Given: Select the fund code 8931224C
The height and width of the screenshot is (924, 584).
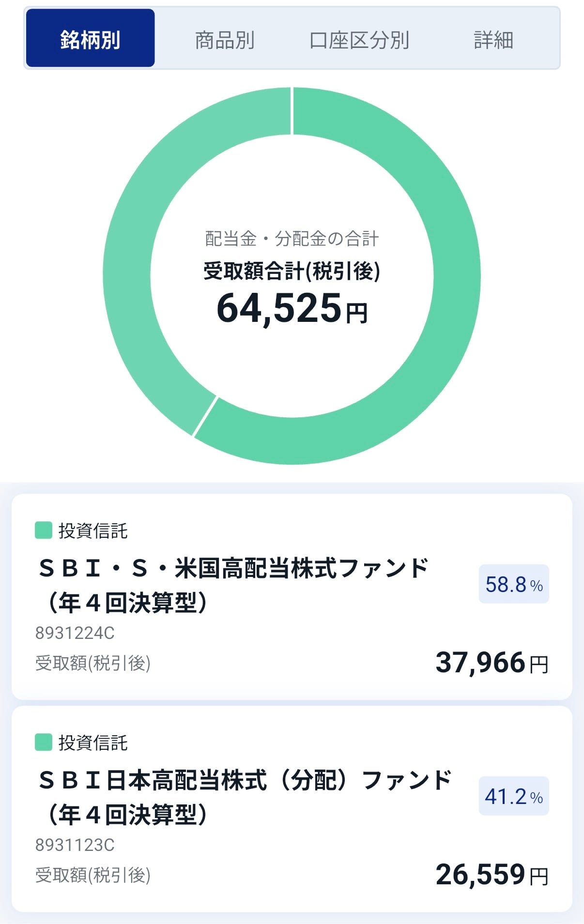Looking at the screenshot, I should click(75, 633).
